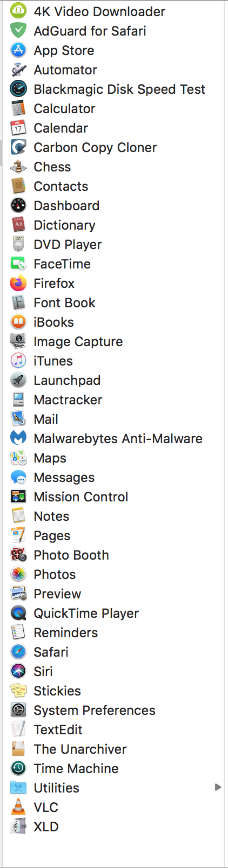
Task: Click the Malwarebytes Anti-Malware icon
Action: [18, 438]
